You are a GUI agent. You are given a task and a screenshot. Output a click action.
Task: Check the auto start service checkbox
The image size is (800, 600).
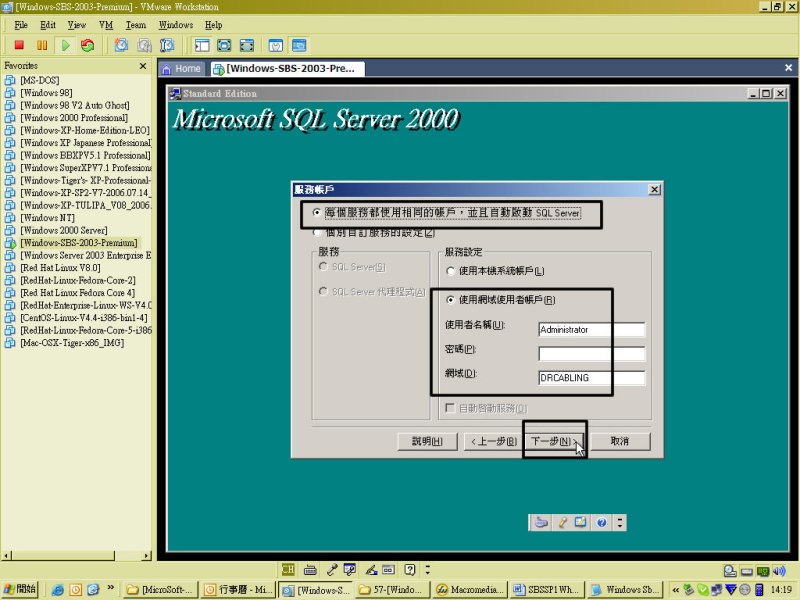[x=450, y=408]
